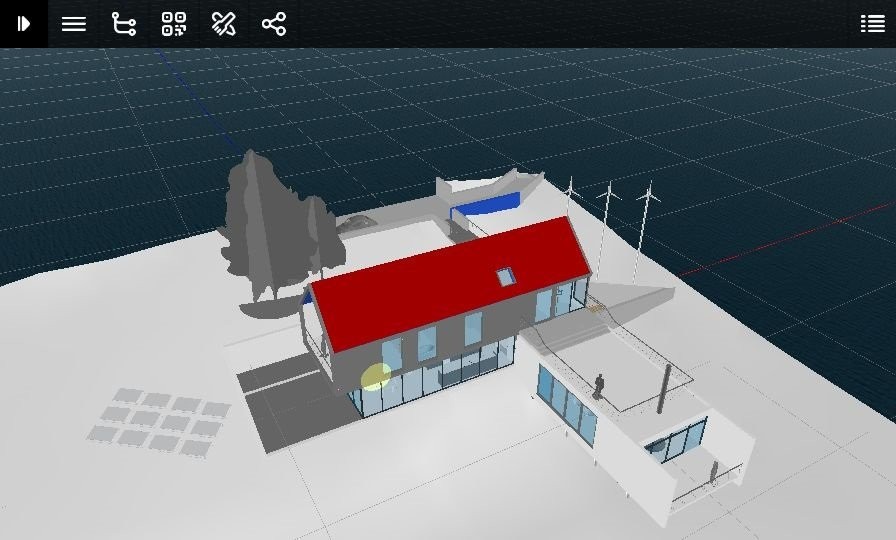The height and width of the screenshot is (540, 896).
Task: Open the hamburger menu
Action: 74,24
